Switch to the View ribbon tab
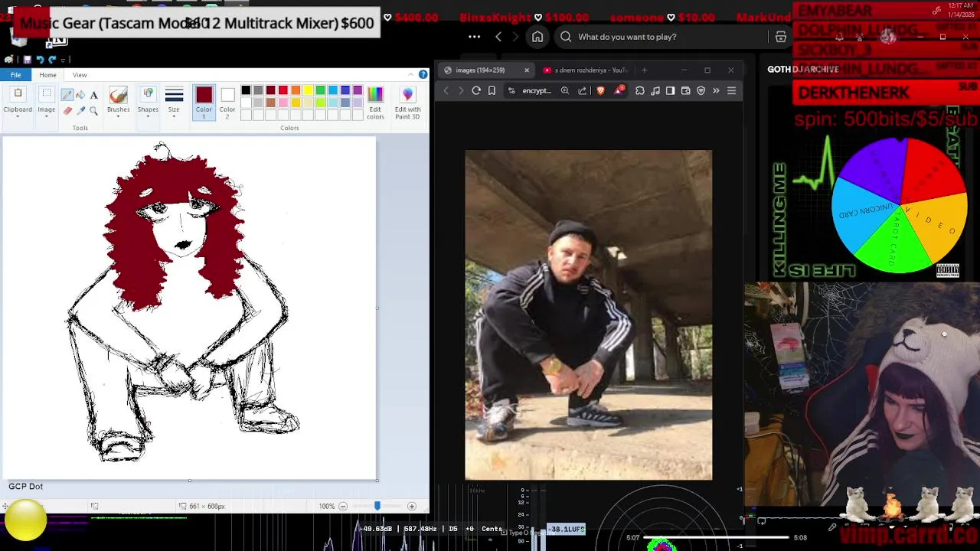Image resolution: width=980 pixels, height=551 pixels. click(x=80, y=75)
